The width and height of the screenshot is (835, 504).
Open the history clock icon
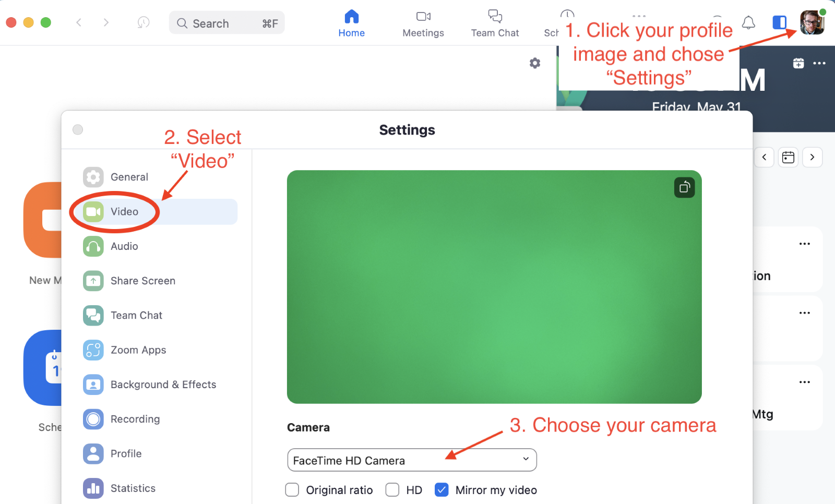pos(144,22)
